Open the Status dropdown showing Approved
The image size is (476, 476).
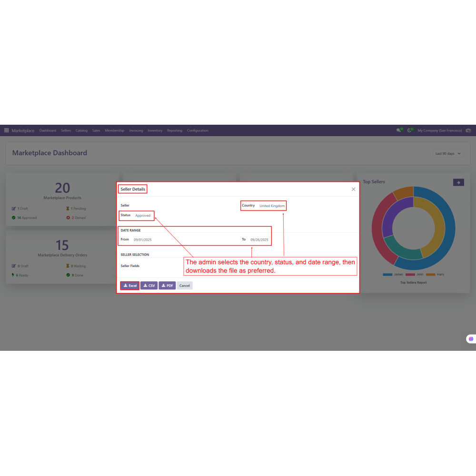pyautogui.click(x=143, y=216)
